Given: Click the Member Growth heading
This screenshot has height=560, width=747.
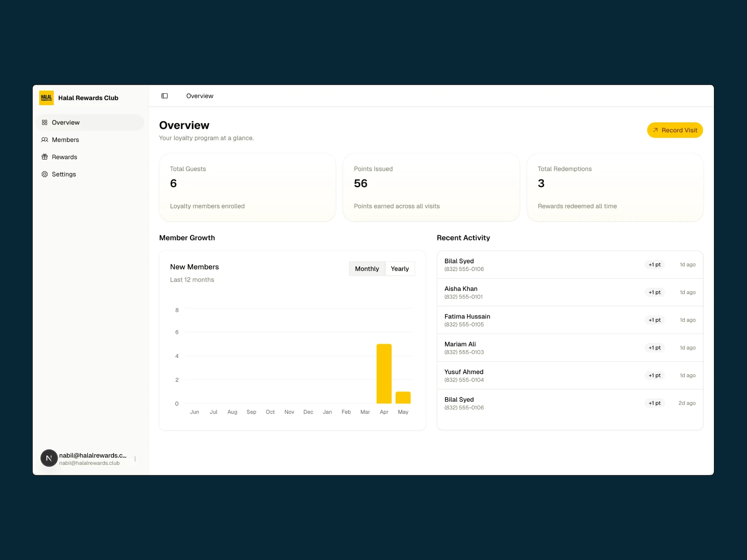Looking at the screenshot, I should 187,238.
